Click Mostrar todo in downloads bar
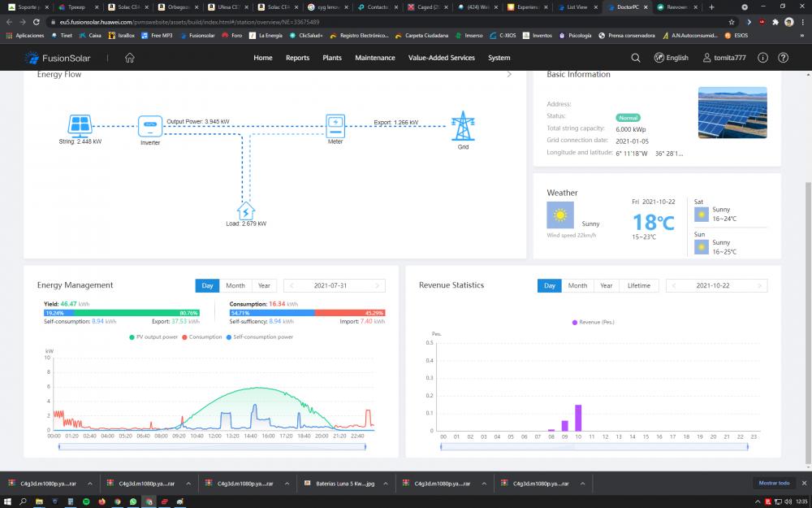 [x=774, y=483]
